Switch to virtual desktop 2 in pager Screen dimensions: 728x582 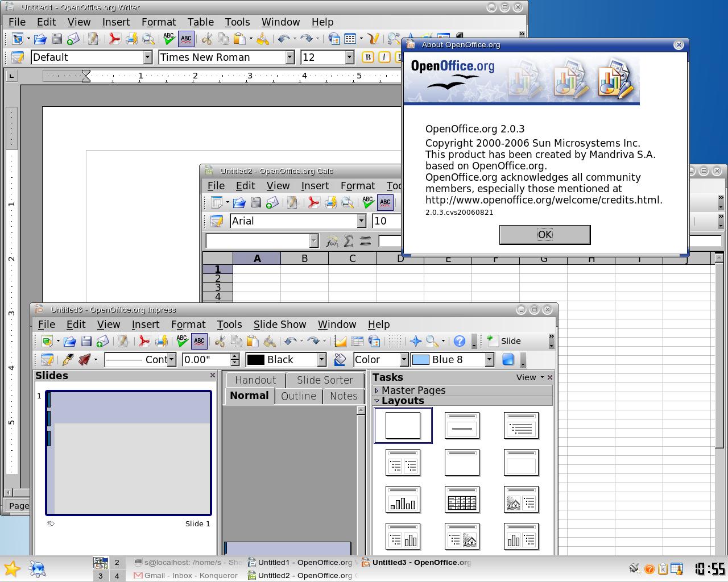coord(117,562)
